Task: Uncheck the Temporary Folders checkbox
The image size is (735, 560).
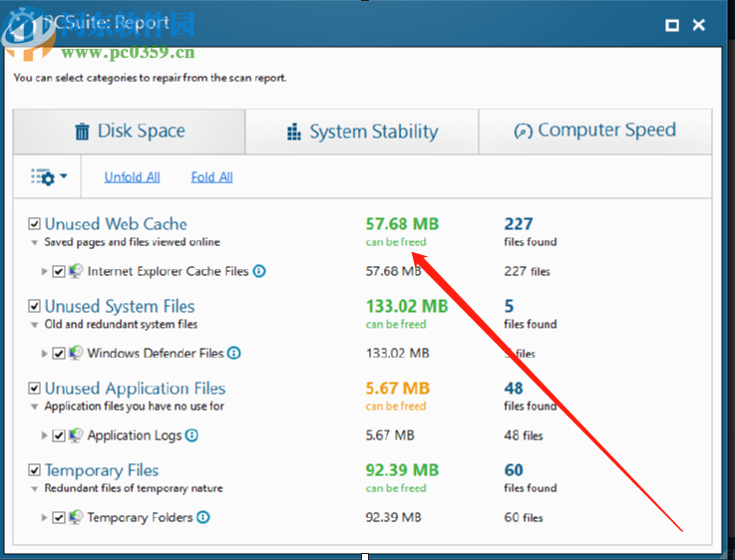Action: pyautogui.click(x=59, y=518)
